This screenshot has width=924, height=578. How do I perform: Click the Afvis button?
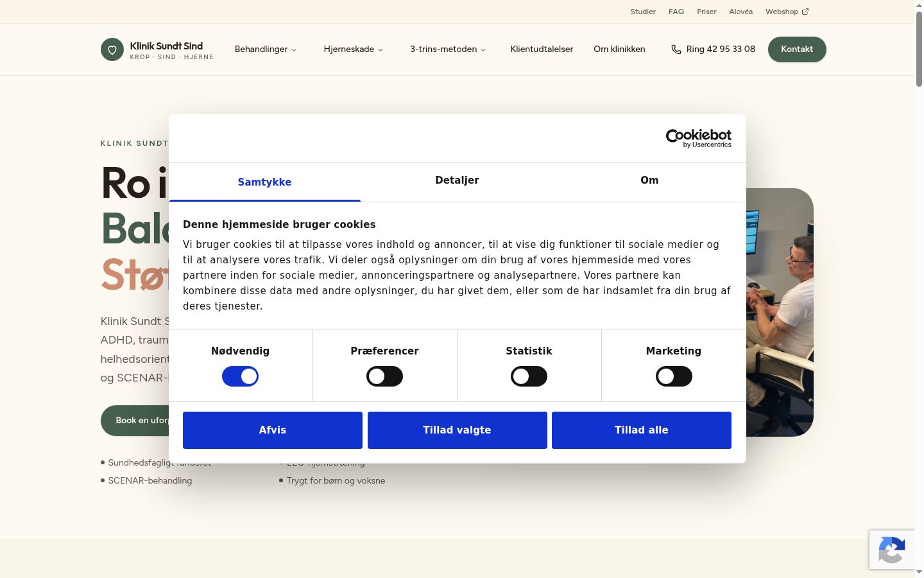point(273,430)
